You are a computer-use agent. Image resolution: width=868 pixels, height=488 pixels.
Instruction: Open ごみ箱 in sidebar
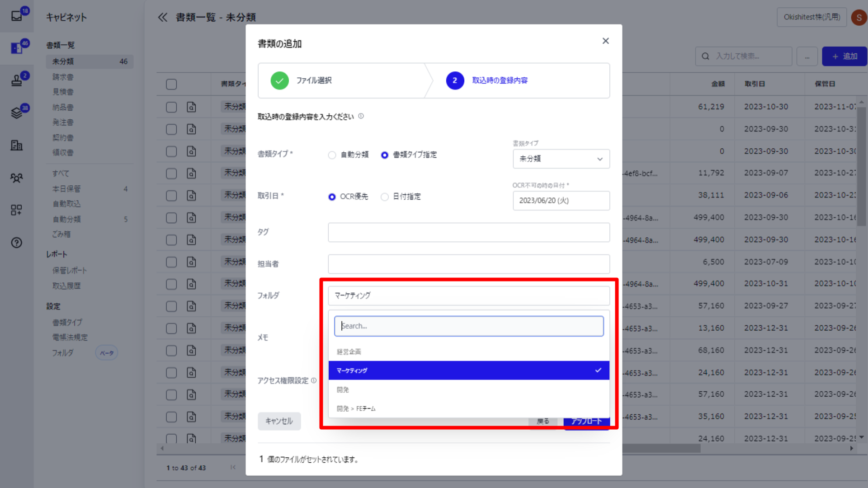point(61,234)
